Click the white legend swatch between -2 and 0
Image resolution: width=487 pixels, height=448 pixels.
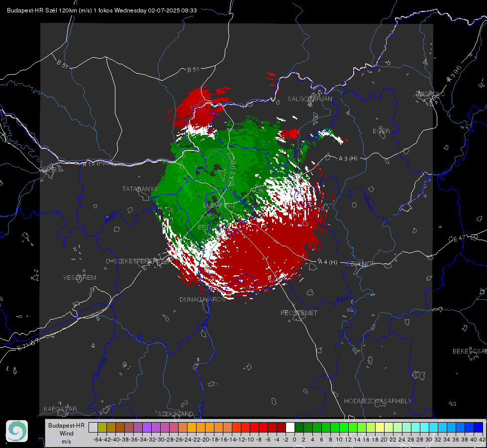[290, 428]
